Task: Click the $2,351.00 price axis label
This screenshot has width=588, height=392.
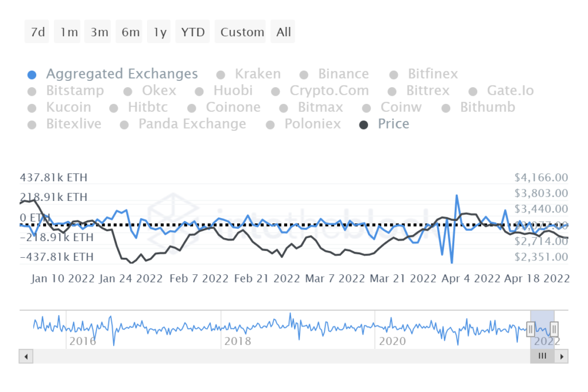Action: [x=541, y=257]
